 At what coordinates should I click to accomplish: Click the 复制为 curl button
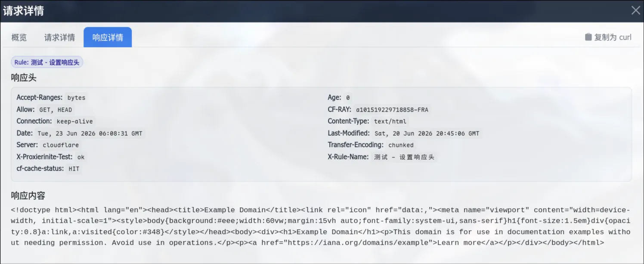(608, 37)
